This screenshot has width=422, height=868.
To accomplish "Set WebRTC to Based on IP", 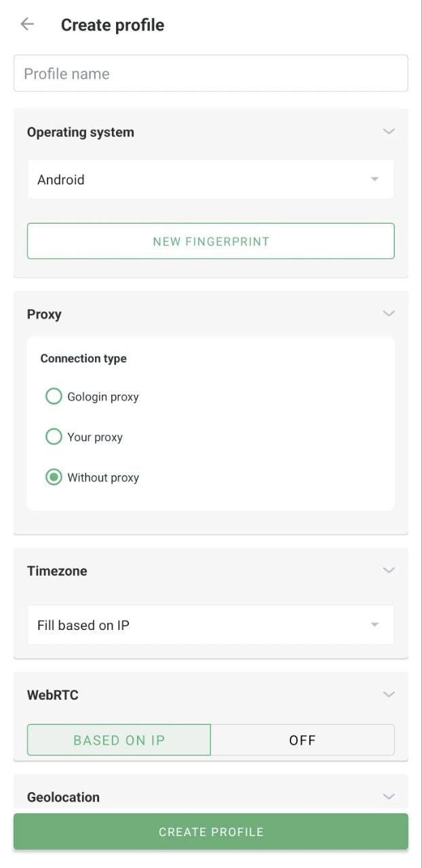I will tap(119, 740).
